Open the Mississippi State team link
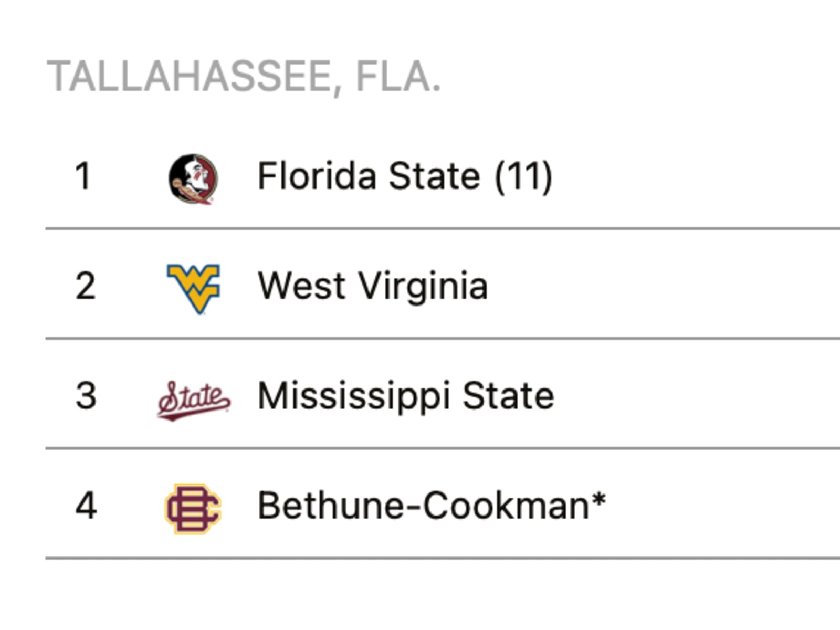 (x=406, y=396)
